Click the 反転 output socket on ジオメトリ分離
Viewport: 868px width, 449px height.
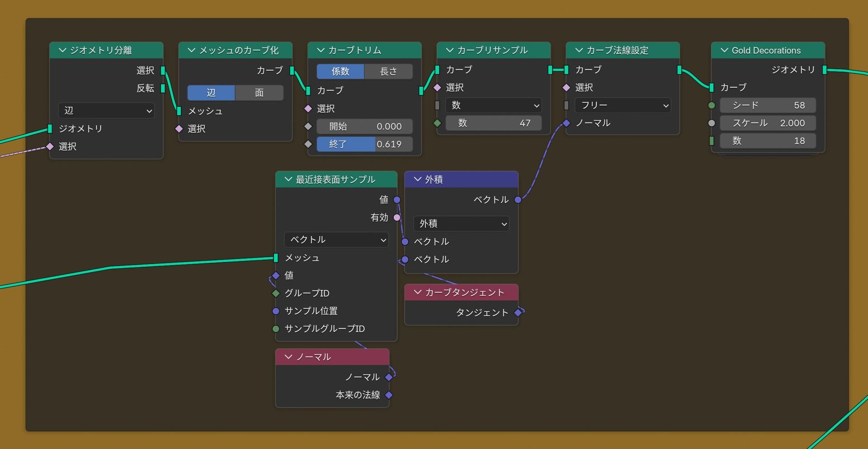(163, 88)
